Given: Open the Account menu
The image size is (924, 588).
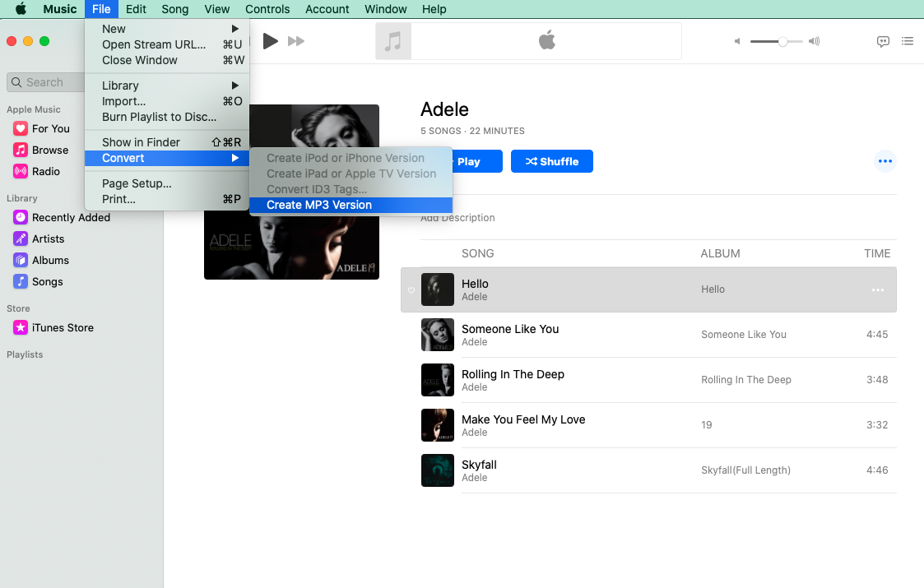Looking at the screenshot, I should (327, 9).
